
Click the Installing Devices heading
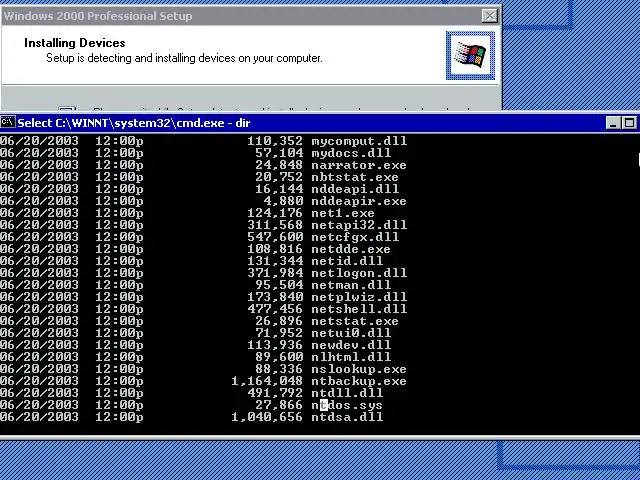click(x=75, y=43)
